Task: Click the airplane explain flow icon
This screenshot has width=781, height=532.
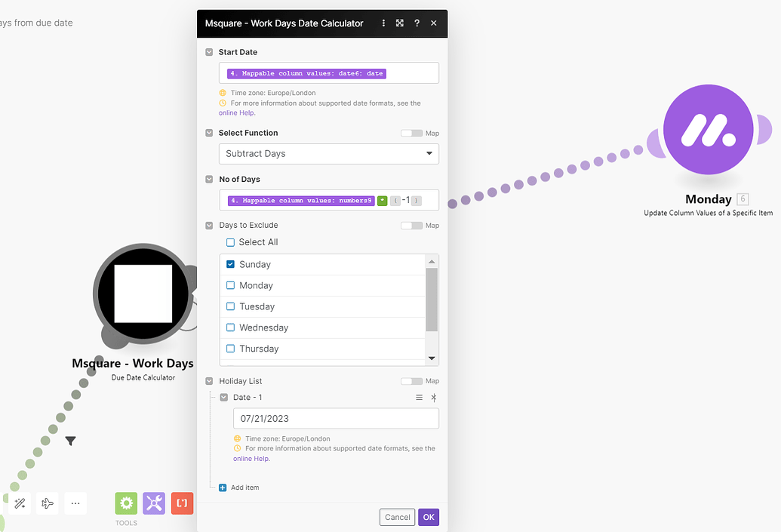Action: coord(48,503)
